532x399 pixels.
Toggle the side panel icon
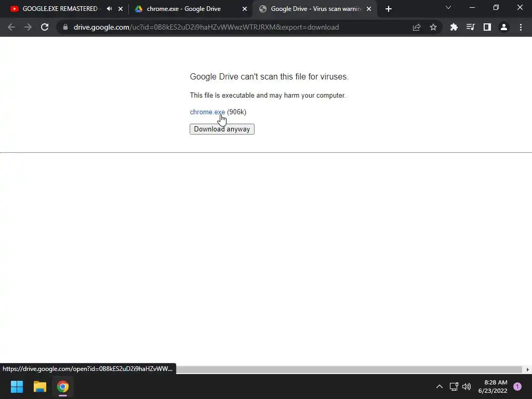487,27
